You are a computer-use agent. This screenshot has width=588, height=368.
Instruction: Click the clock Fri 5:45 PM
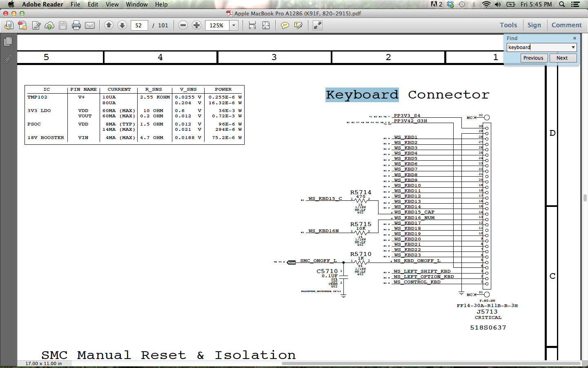536,4
